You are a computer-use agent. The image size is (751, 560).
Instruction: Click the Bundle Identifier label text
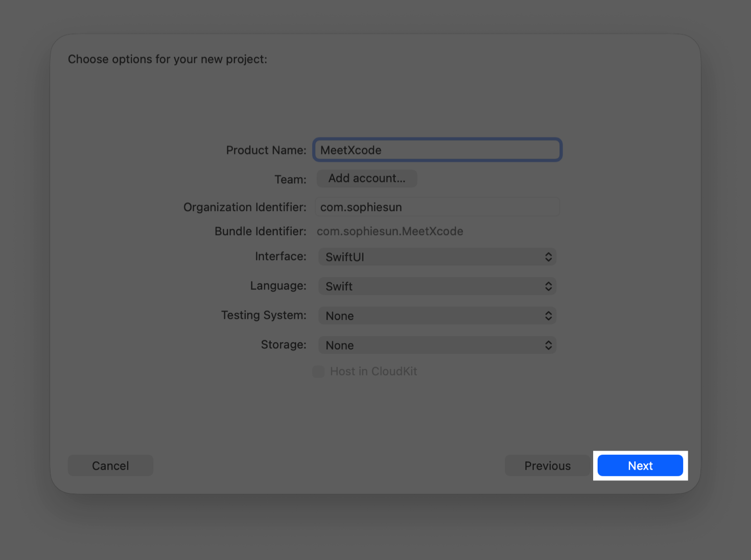[260, 231]
